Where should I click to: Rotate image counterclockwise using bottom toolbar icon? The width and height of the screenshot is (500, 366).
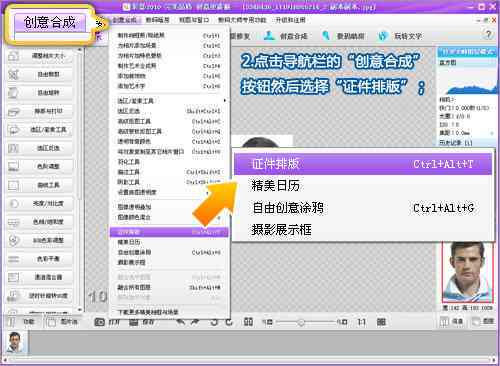(x=214, y=322)
